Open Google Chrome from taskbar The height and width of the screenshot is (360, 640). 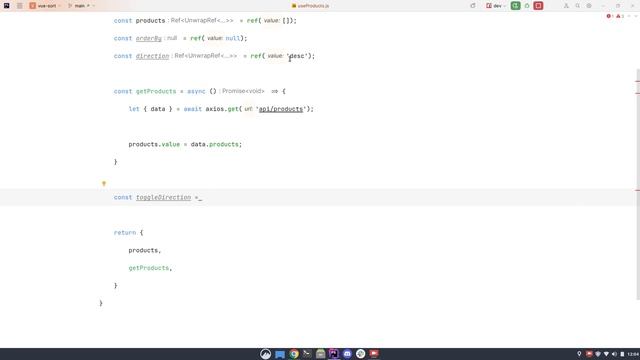click(293, 354)
